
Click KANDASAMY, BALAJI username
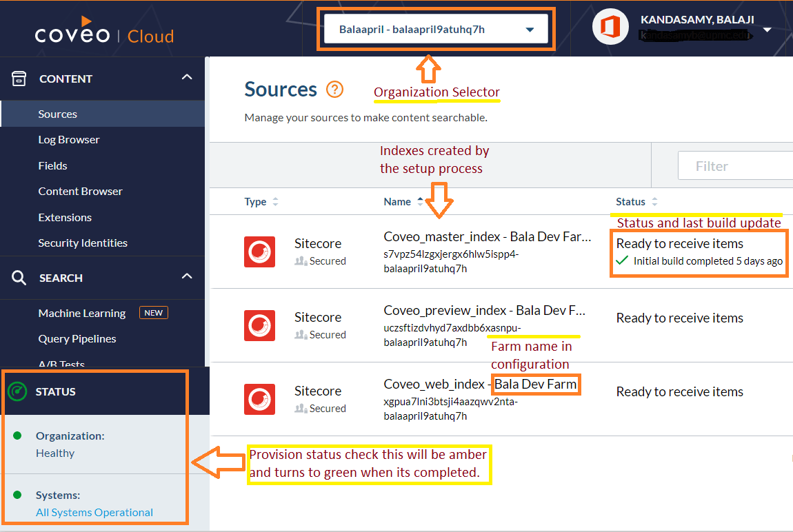pos(697,20)
